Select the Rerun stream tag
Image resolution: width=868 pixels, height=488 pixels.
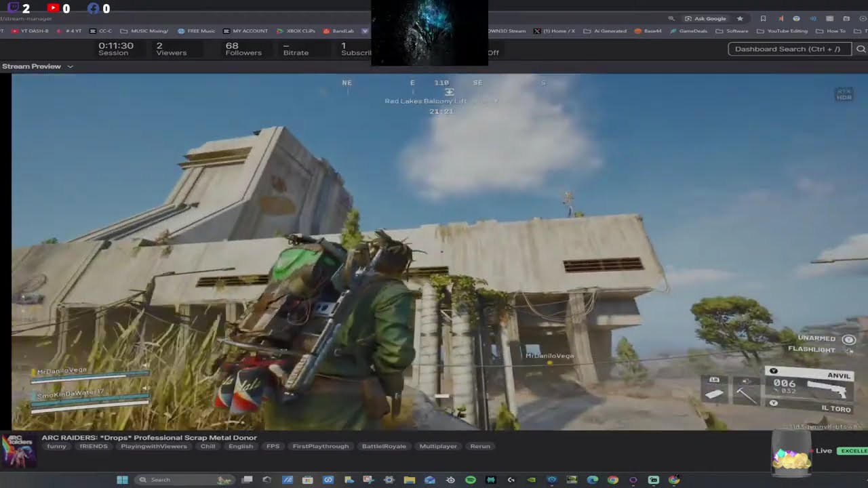(480, 447)
